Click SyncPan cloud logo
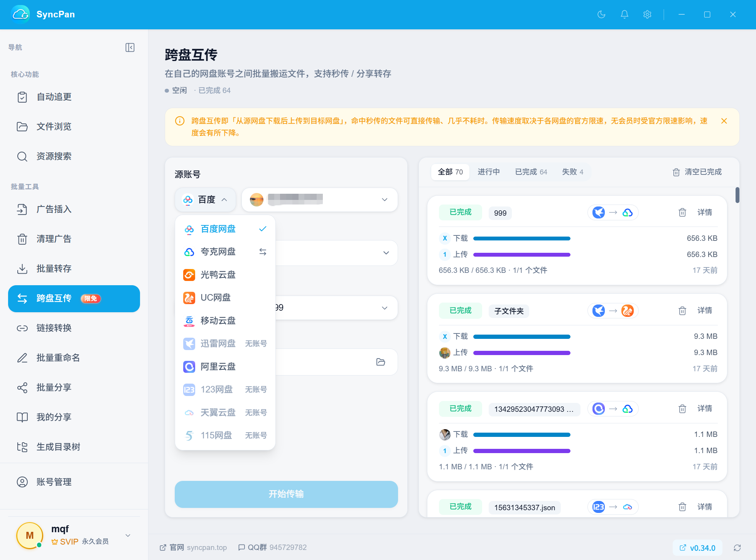The image size is (756, 560). click(20, 15)
